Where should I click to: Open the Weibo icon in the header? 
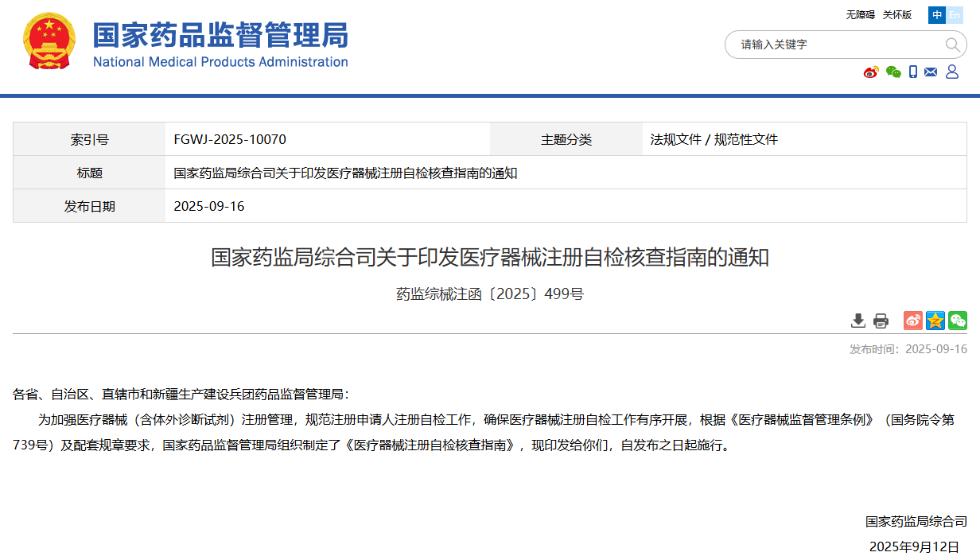tap(871, 72)
